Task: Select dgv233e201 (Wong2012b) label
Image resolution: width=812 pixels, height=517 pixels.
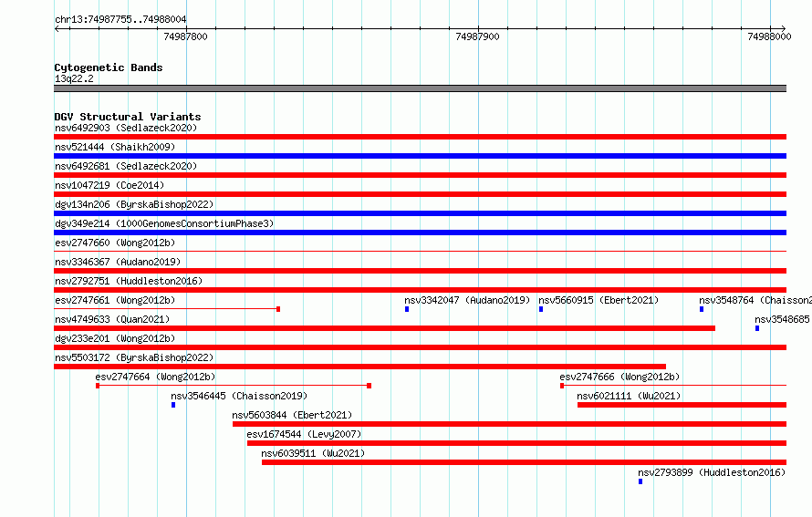Action: 115,338
